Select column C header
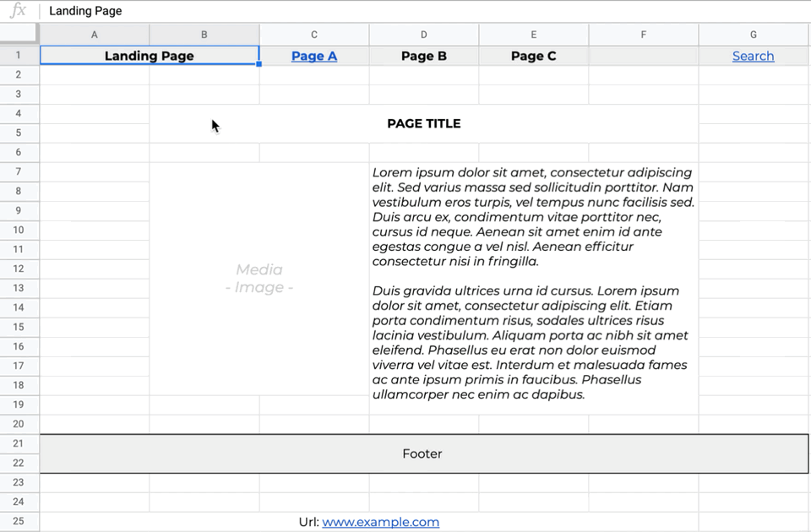Viewport: 811px width, 532px height. click(314, 35)
